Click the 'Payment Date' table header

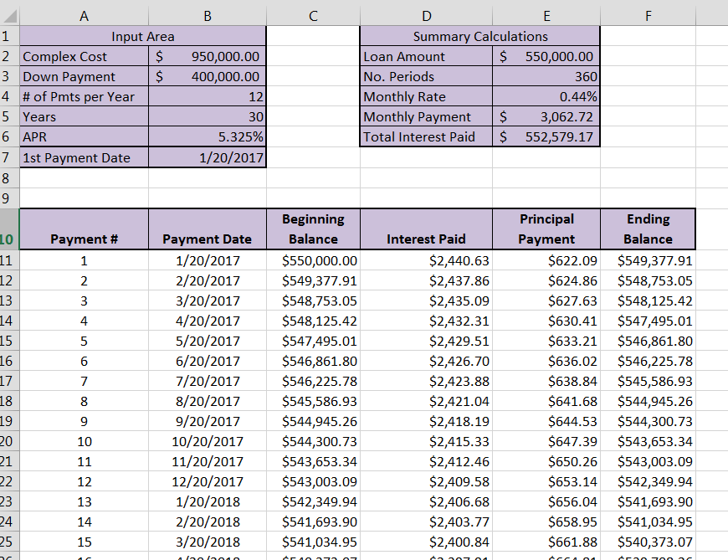tap(208, 229)
